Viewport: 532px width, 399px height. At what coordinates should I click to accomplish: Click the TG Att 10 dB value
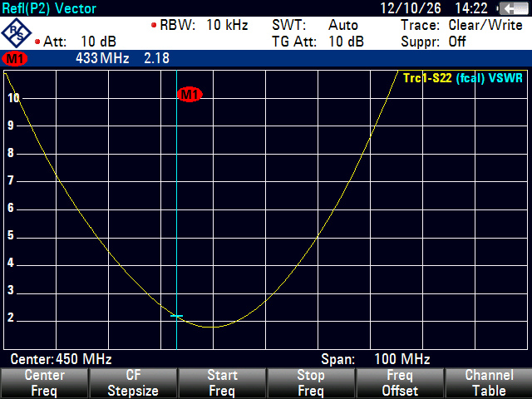point(346,42)
